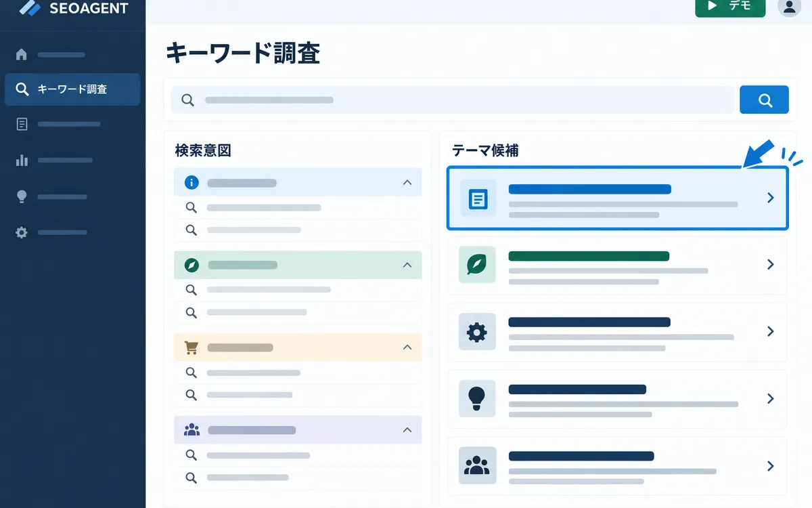
Task: Click the people icon in テーマ候補 card
Action: click(477, 465)
